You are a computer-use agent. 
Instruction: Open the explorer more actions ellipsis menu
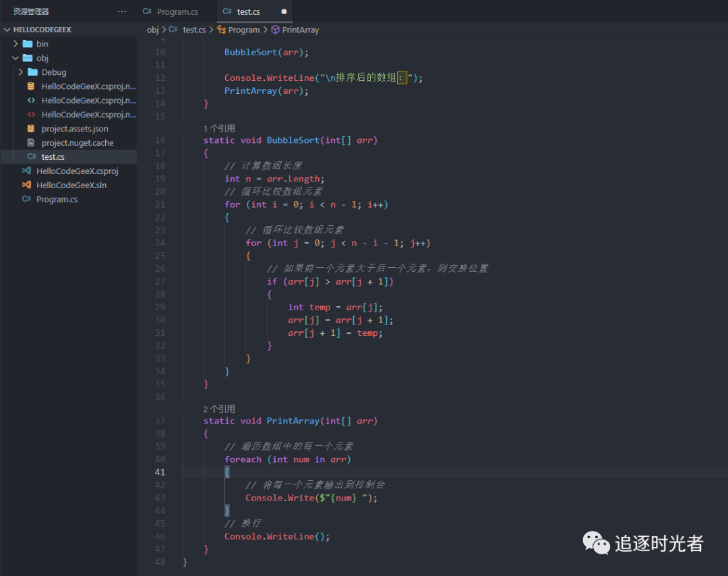(x=121, y=11)
